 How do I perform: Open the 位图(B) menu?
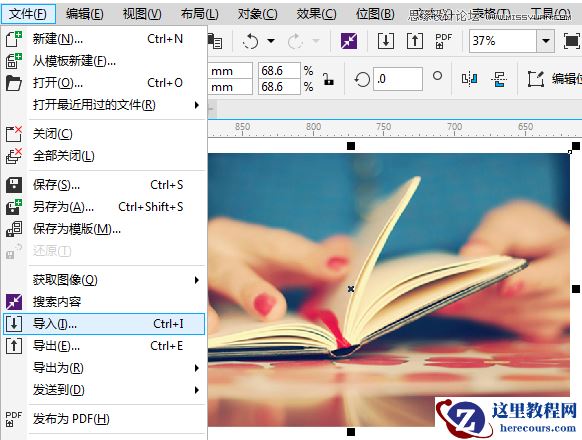click(375, 14)
